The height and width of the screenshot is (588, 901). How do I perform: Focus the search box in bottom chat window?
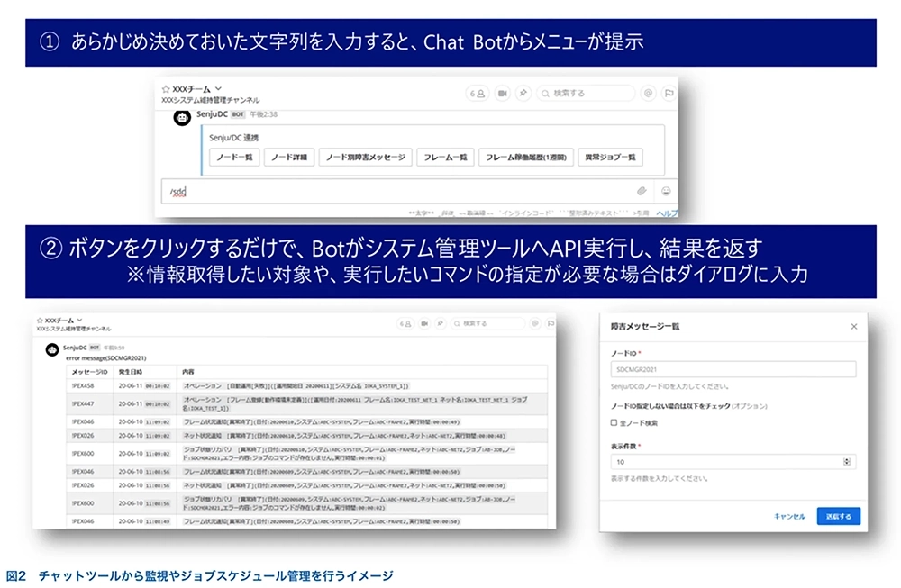(x=487, y=324)
